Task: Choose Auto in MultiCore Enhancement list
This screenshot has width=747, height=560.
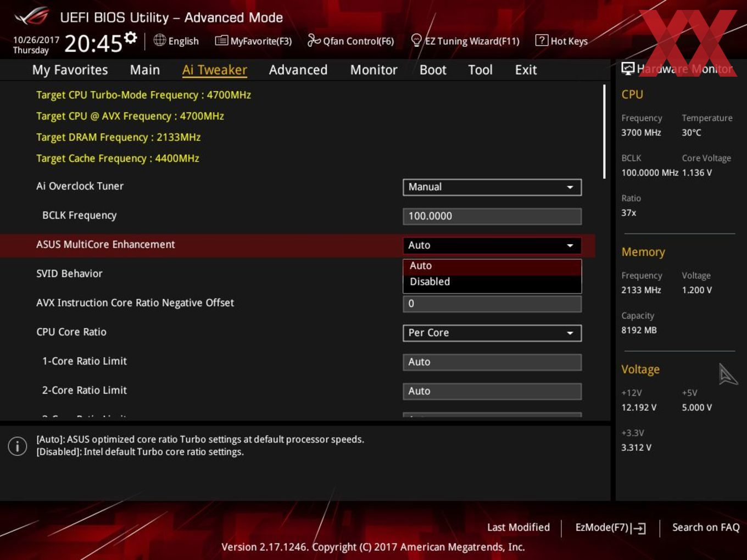Action: tap(492, 266)
